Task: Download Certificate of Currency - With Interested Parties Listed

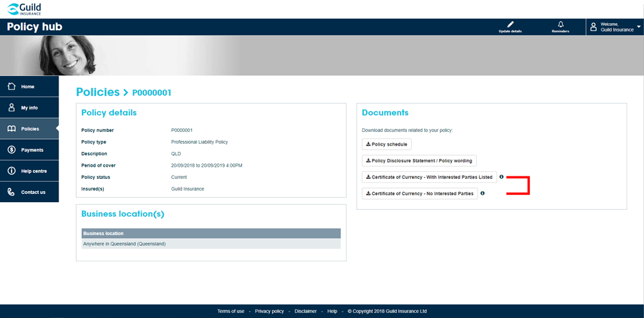Action: (x=429, y=177)
